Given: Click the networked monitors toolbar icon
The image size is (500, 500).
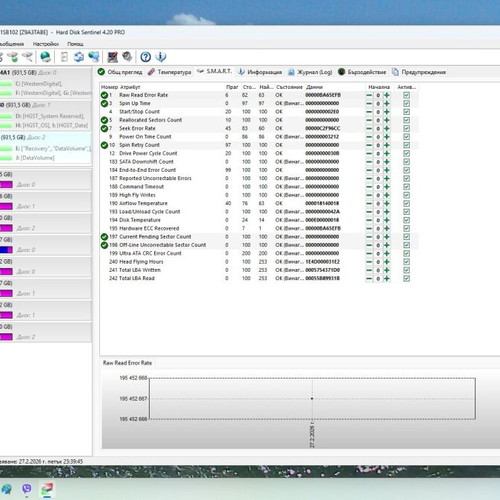Looking at the screenshot, I should [x=94, y=57].
